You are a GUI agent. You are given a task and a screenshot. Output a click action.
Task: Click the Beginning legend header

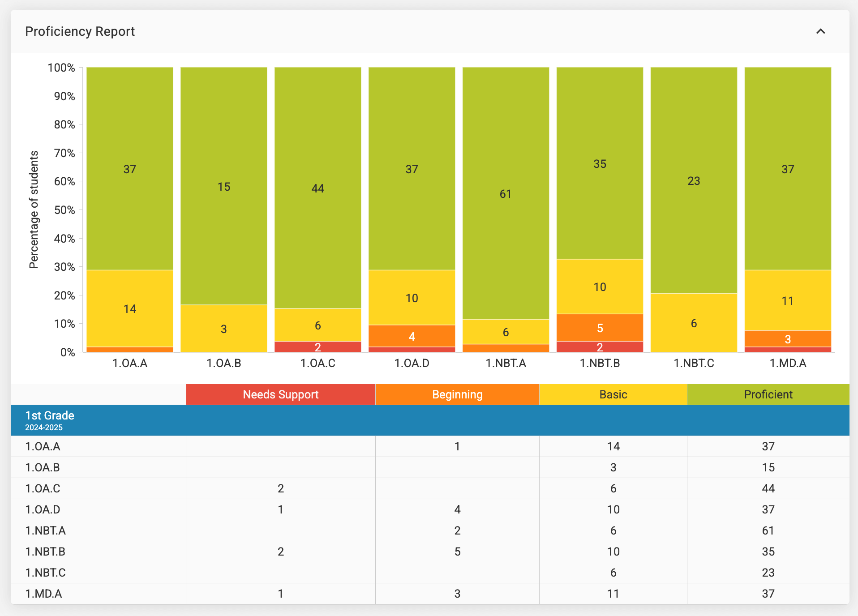[457, 394]
